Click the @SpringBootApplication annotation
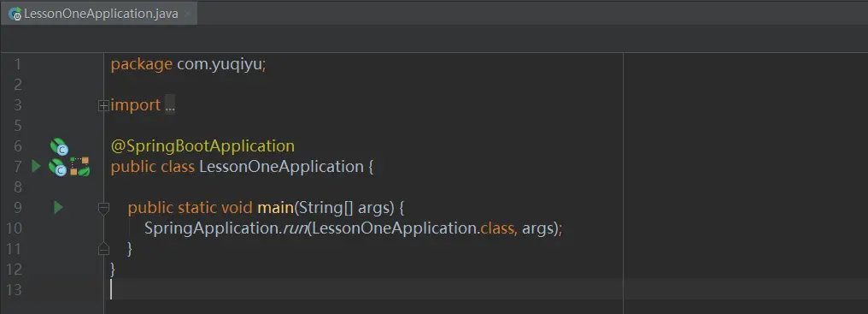Image resolution: width=868 pixels, height=314 pixels. tap(202, 146)
